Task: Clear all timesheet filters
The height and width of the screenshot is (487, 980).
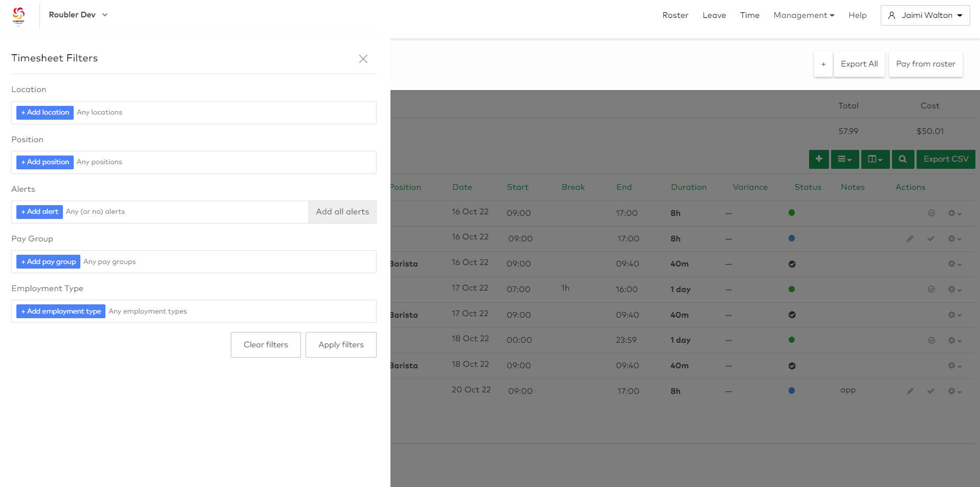Action: point(266,345)
